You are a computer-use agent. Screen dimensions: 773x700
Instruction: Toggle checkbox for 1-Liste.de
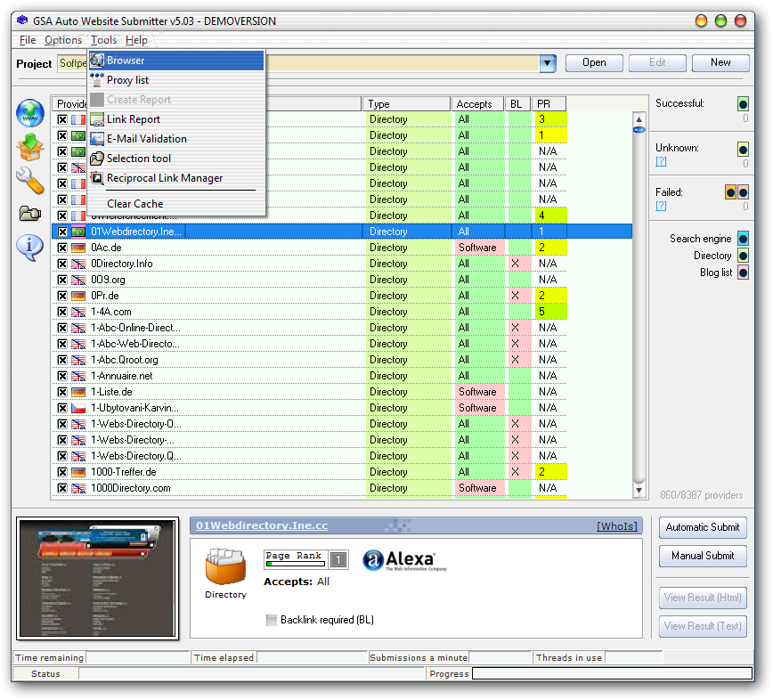62,391
